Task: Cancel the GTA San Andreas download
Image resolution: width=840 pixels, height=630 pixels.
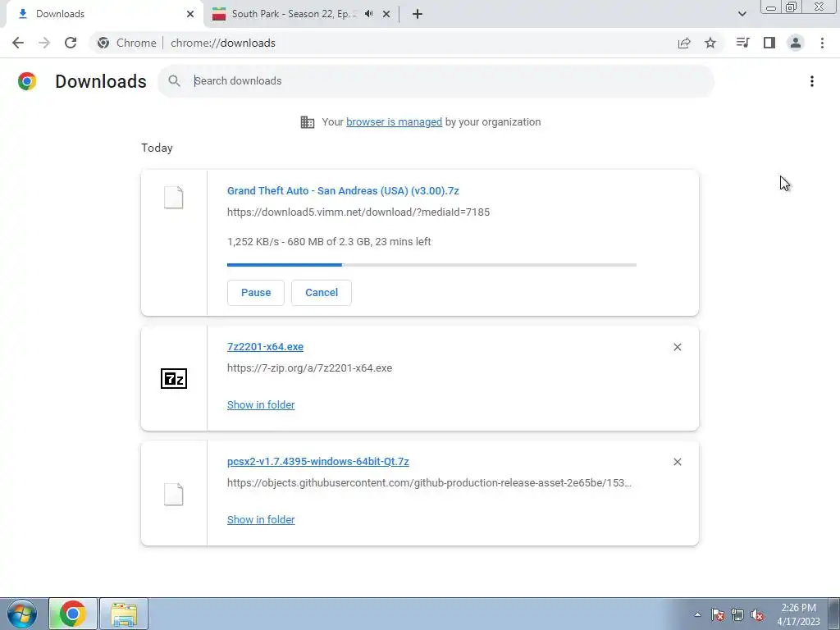Action: click(x=322, y=293)
